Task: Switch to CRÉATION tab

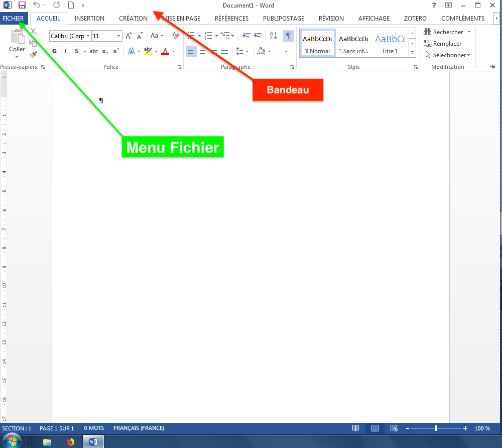Action: click(x=133, y=18)
